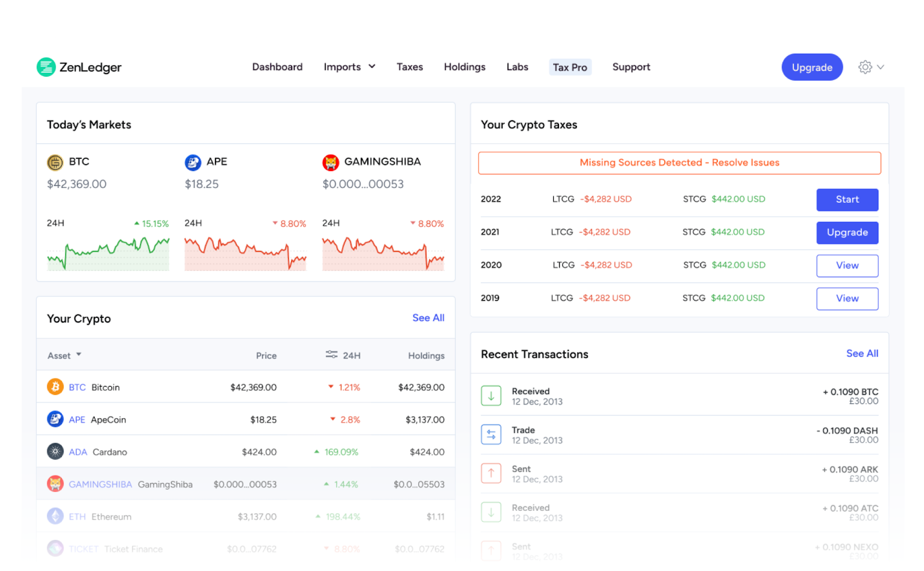924x571 pixels.
Task: View the 2020 tax report
Action: point(847,265)
